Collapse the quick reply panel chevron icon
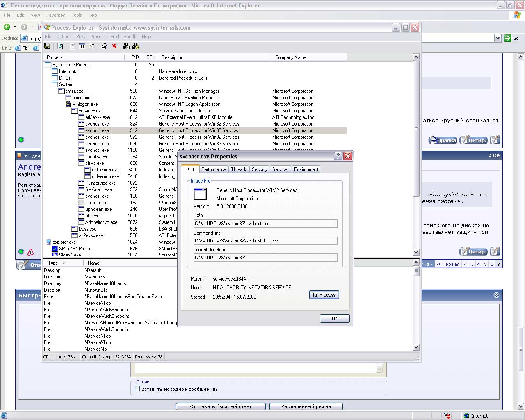Image resolution: width=525 pixels, height=420 pixels. coord(496,295)
